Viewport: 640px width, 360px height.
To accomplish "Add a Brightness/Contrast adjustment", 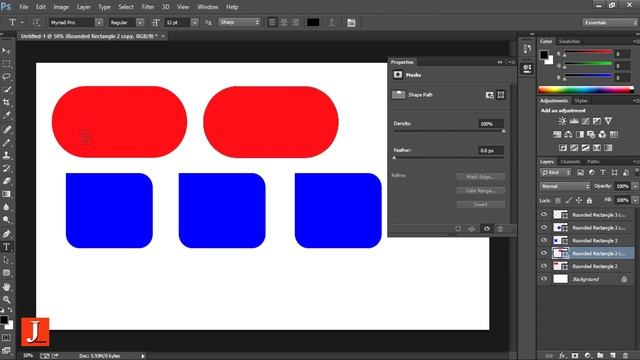I will coord(562,121).
